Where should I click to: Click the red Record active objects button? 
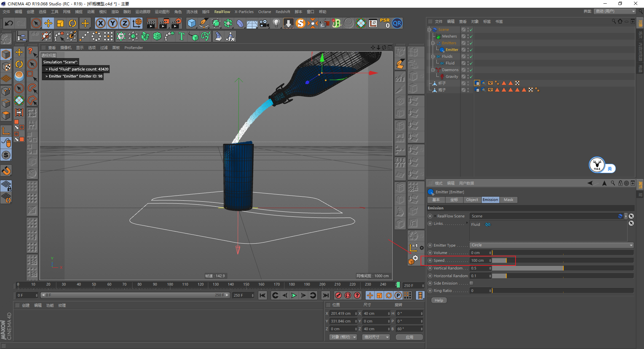pyautogui.click(x=338, y=295)
